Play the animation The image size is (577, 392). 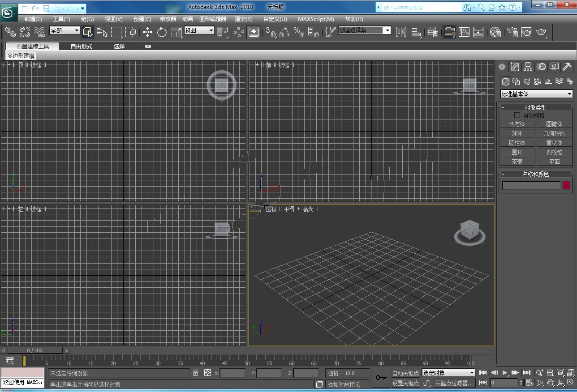(505, 372)
